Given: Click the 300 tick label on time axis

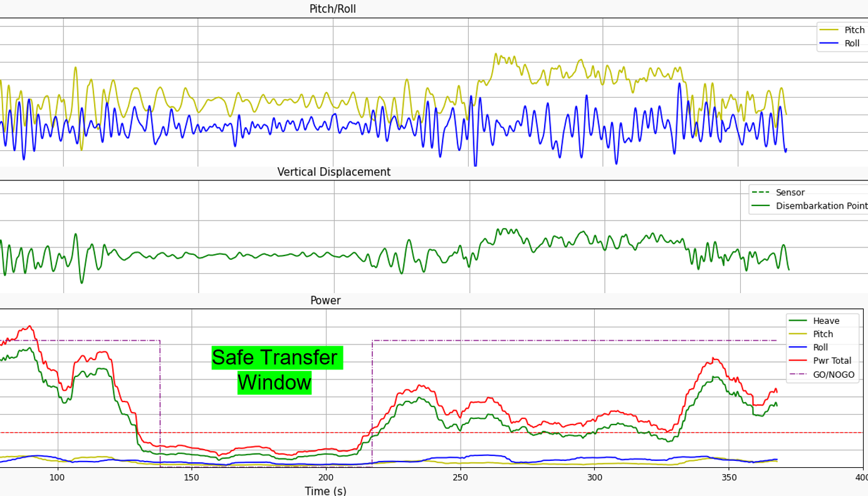Looking at the screenshot, I should (594, 477).
